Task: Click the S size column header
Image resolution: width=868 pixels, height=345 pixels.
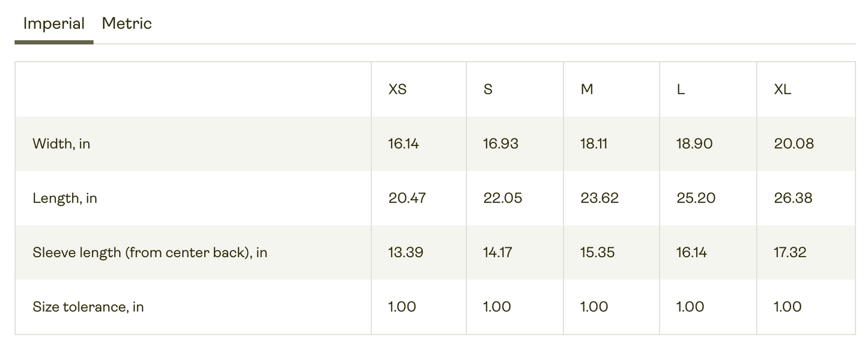Action: coord(488,90)
